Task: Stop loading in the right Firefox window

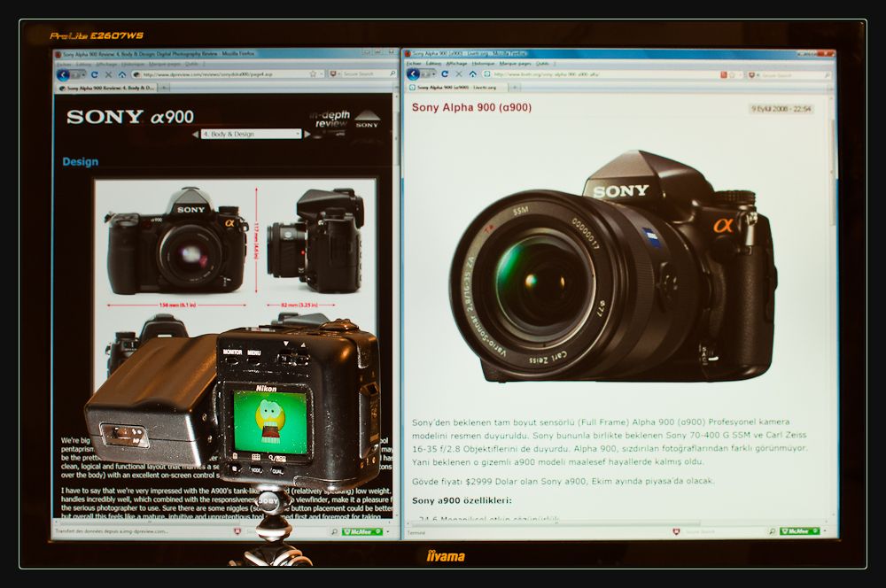Action: (x=459, y=74)
